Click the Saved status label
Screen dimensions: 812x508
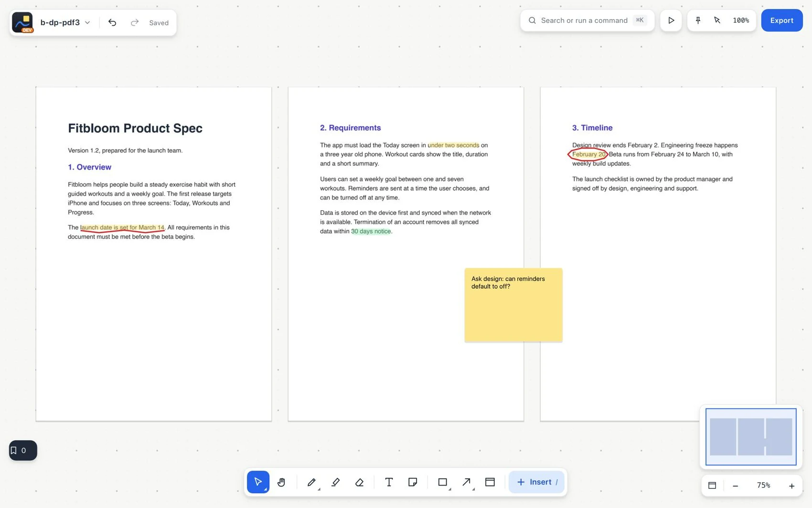pos(159,22)
